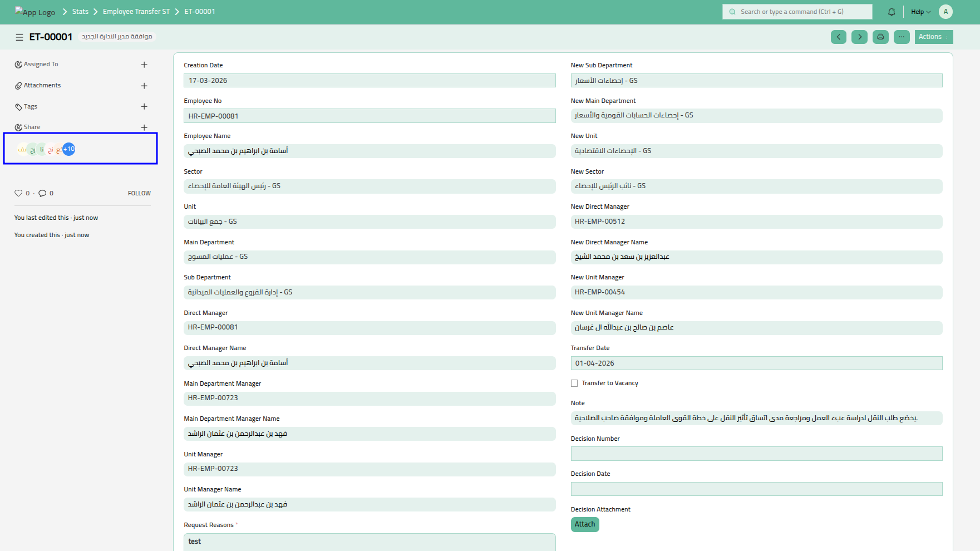Add an attachment with plus icon
980x551 pixels.
[144, 86]
